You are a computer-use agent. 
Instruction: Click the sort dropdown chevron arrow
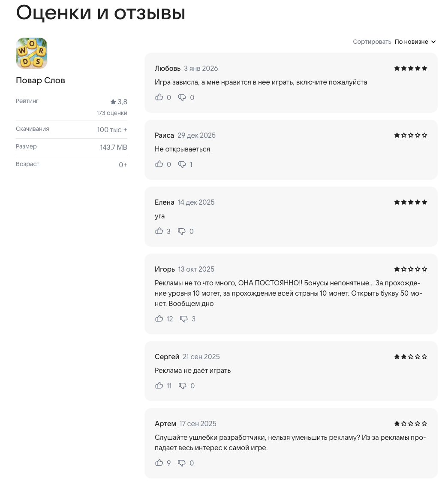(433, 42)
